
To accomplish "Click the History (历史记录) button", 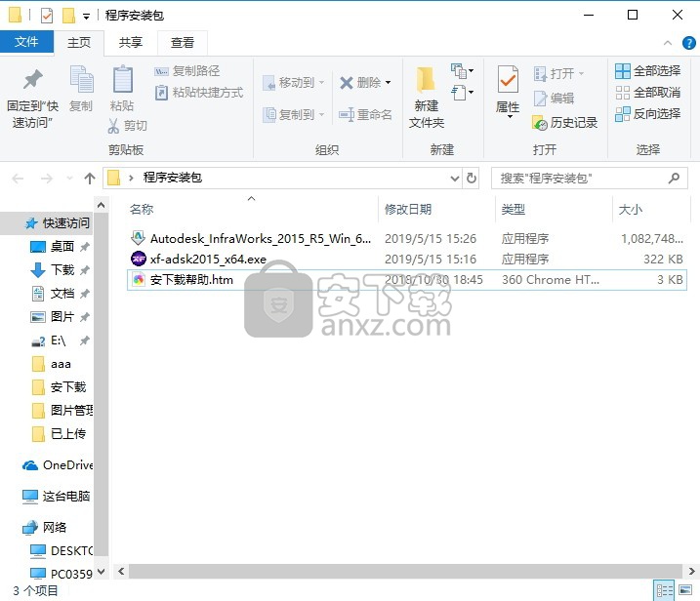I will (x=564, y=123).
